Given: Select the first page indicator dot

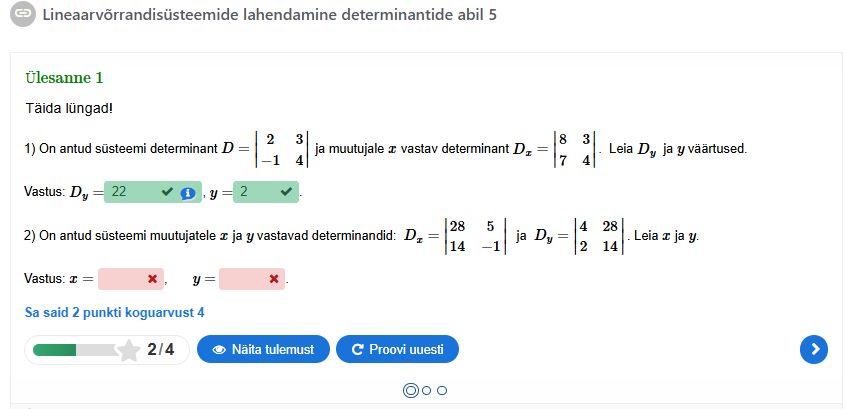Looking at the screenshot, I should (410, 391).
